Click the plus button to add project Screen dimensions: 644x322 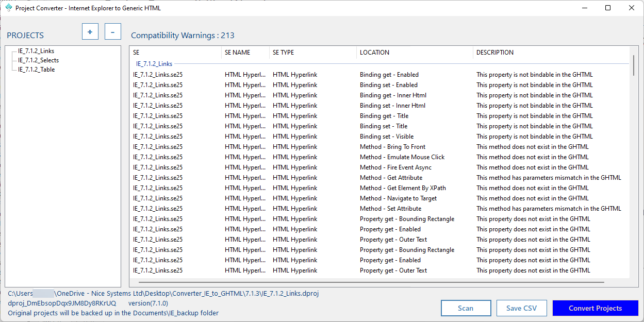click(90, 31)
